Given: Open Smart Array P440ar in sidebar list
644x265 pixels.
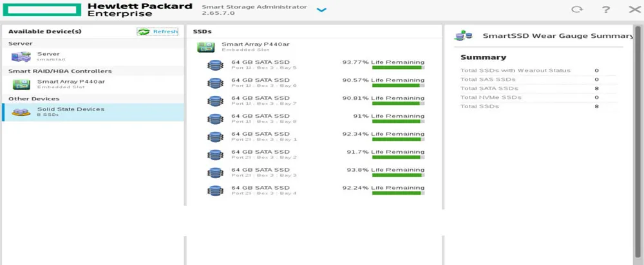Looking at the screenshot, I should click(93, 84).
